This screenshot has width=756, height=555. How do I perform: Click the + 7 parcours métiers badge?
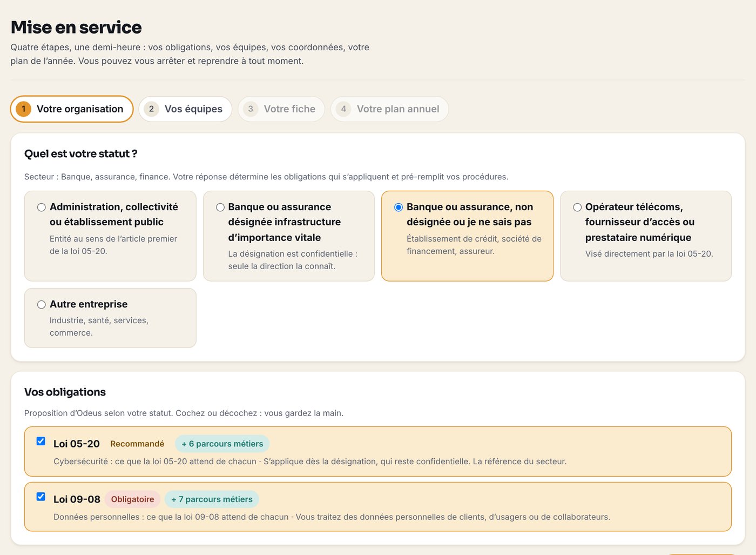pyautogui.click(x=212, y=499)
